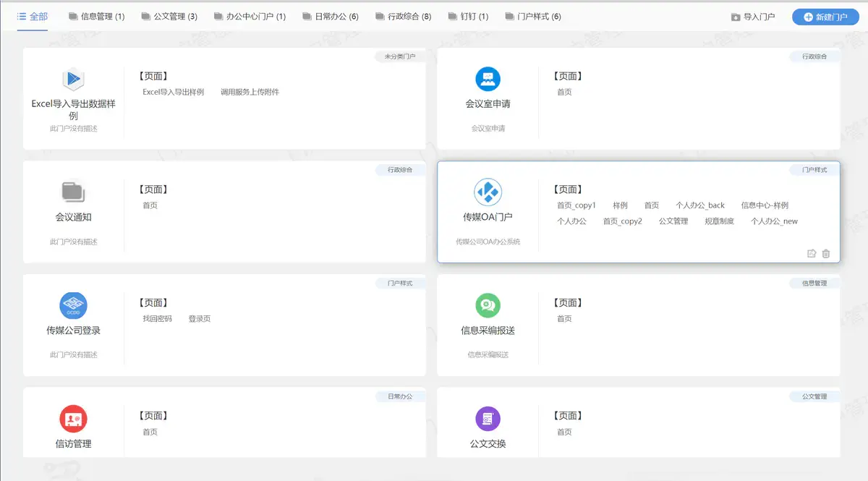The image size is (868, 481).
Task: Click the 传媒OA门户 logo icon
Action: click(488, 192)
